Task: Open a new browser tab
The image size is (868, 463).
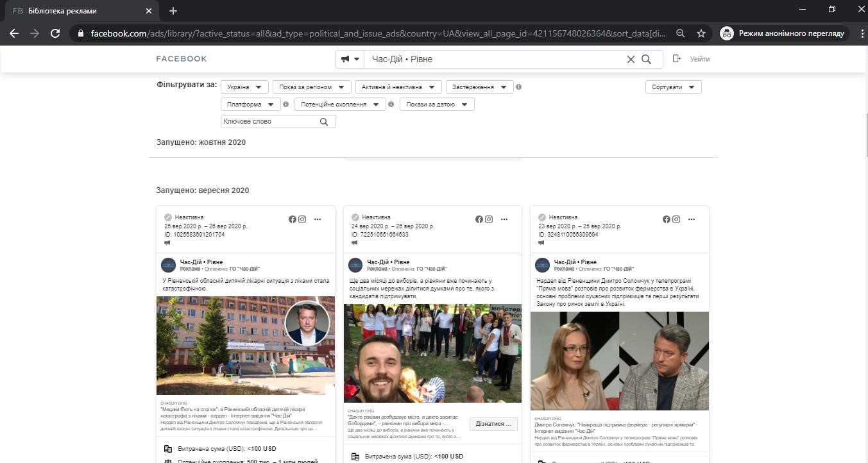Action: [x=173, y=11]
